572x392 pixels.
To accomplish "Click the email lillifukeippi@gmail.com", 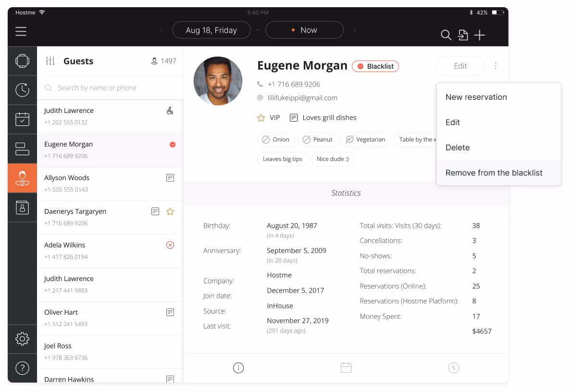I will [302, 98].
